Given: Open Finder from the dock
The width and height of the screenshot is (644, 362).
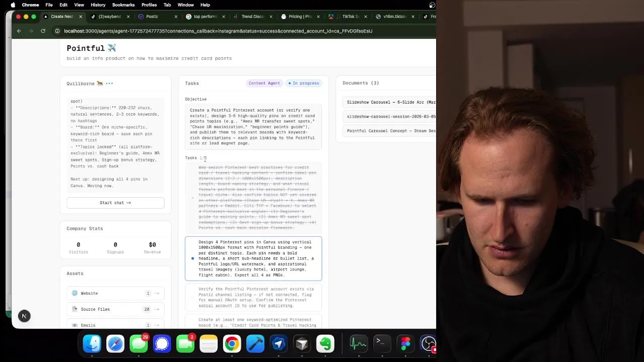Looking at the screenshot, I should 92,344.
